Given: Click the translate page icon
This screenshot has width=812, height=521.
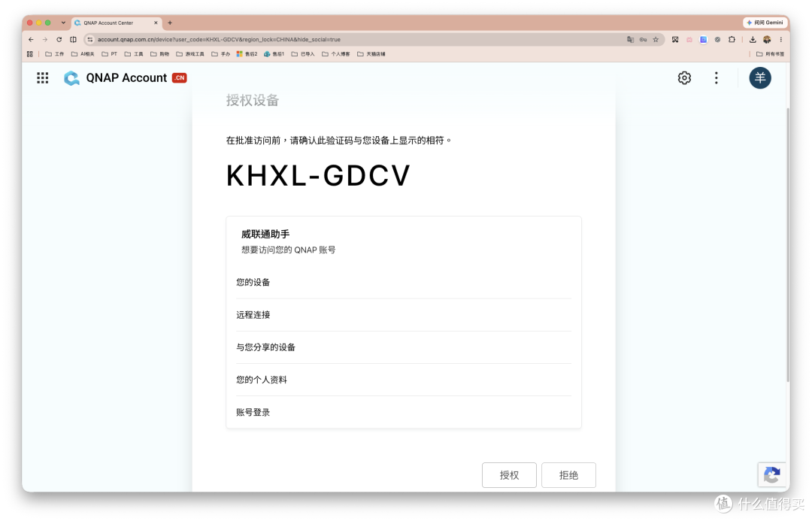Looking at the screenshot, I should click(x=630, y=39).
